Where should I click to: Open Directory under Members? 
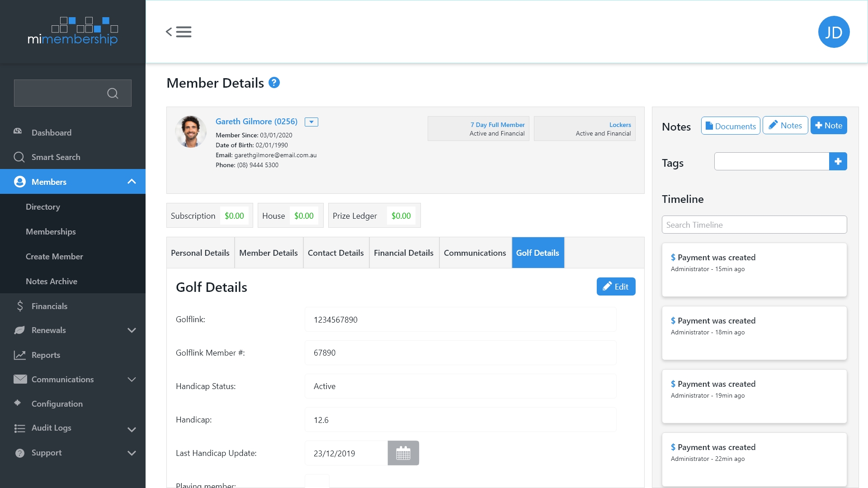click(43, 206)
